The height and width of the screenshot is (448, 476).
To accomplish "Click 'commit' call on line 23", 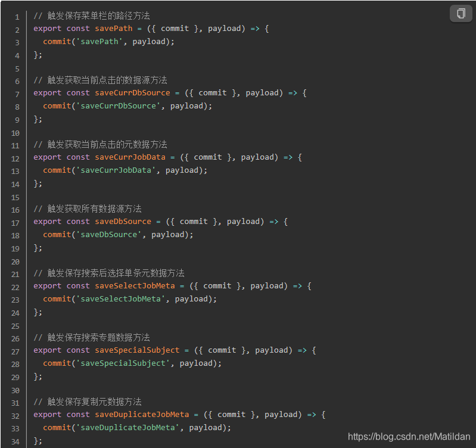I will tap(57, 299).
